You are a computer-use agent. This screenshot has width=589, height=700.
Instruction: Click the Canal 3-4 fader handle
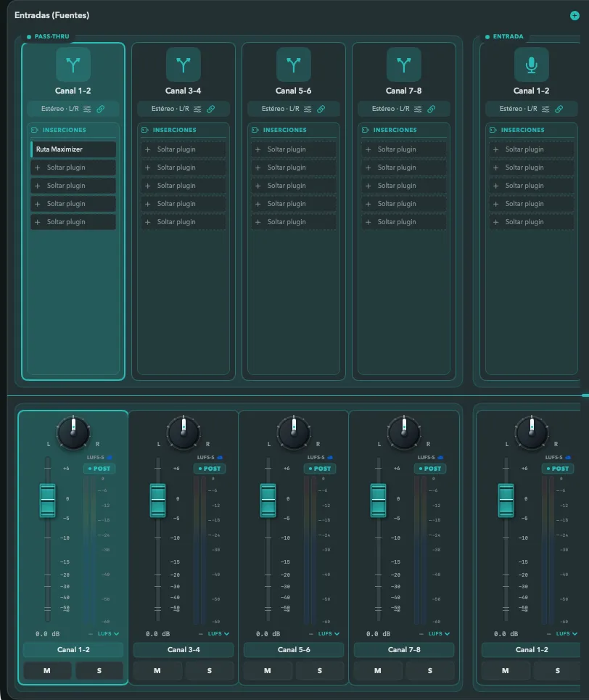[157, 501]
